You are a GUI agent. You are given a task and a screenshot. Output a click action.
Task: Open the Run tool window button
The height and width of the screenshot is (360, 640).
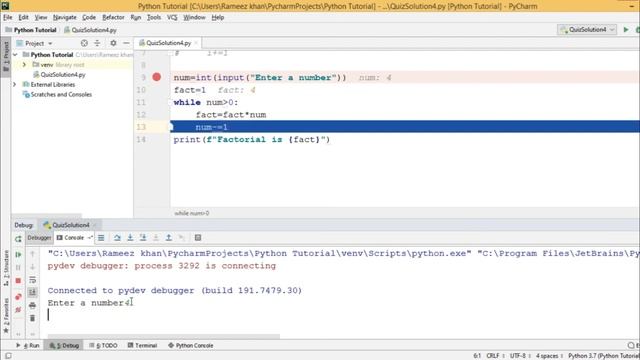[x=28, y=345]
